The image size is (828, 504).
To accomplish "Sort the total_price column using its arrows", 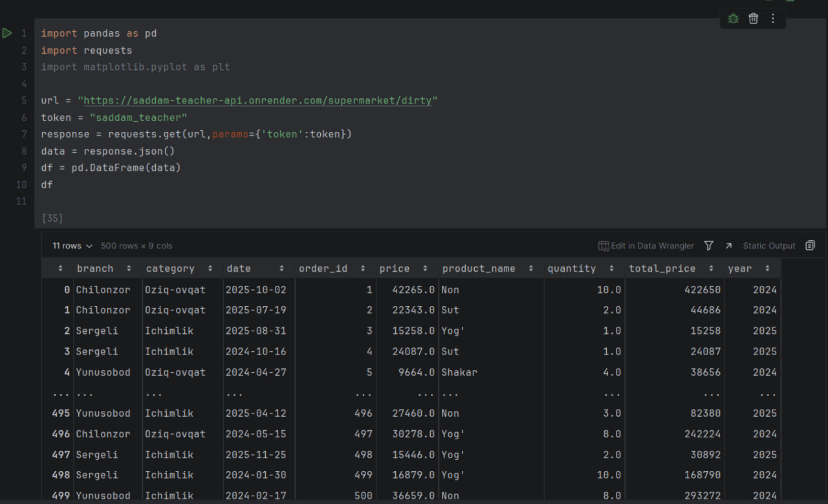I will (711, 268).
